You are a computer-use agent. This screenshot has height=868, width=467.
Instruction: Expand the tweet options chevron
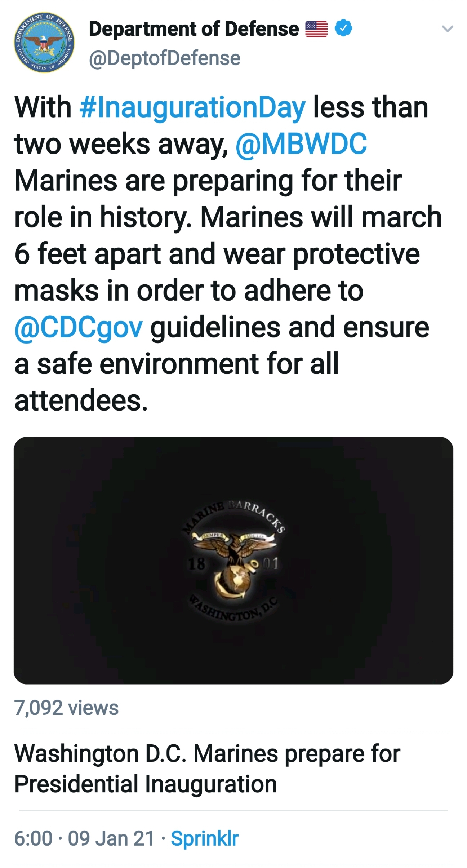(447, 29)
